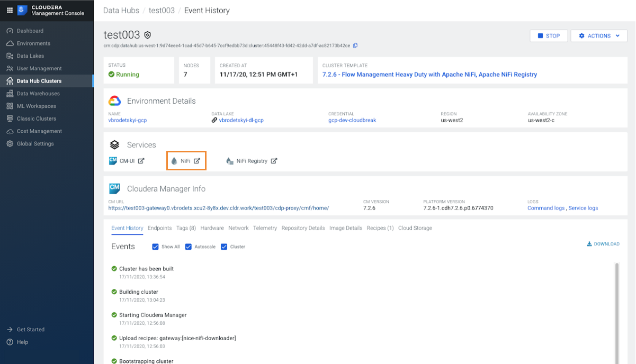
Task: Click the Classic Clusters icon
Action: pyautogui.click(x=10, y=119)
